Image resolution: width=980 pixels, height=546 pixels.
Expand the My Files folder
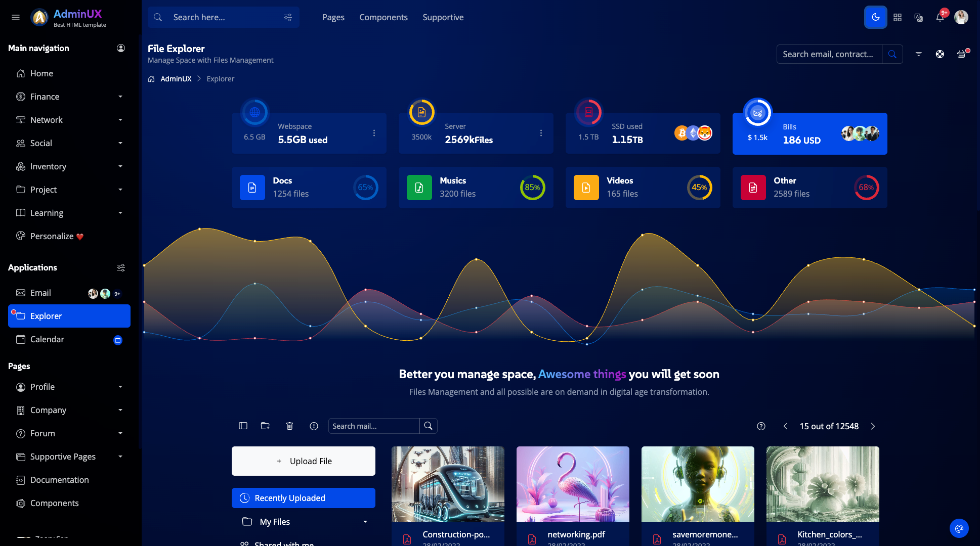(304, 522)
